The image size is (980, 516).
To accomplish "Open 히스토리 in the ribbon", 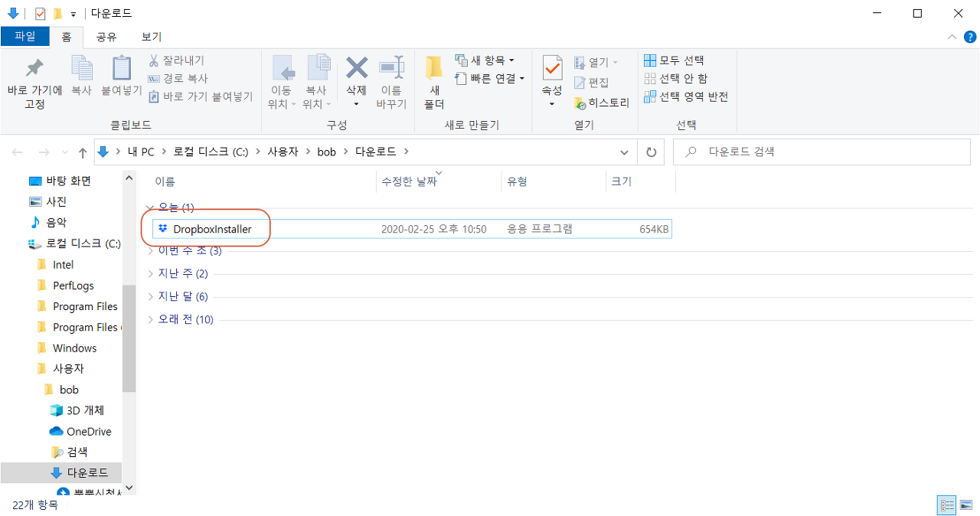I will click(x=601, y=103).
